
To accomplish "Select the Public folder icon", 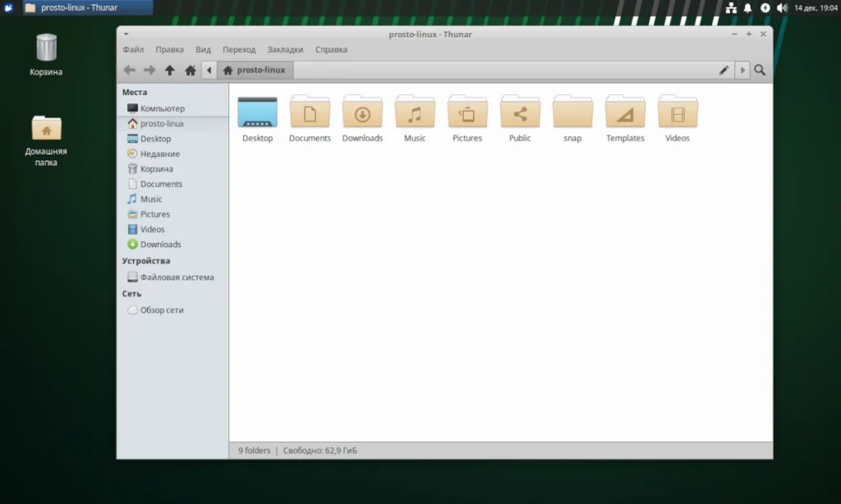I will (x=520, y=112).
